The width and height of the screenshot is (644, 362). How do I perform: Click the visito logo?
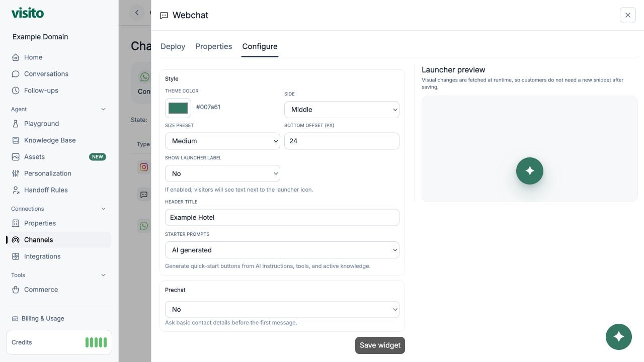click(x=28, y=13)
